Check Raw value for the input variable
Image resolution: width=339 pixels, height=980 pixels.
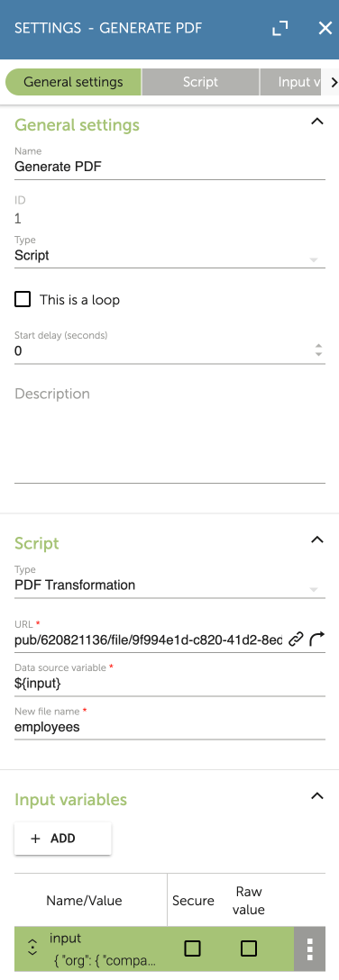pos(249,948)
